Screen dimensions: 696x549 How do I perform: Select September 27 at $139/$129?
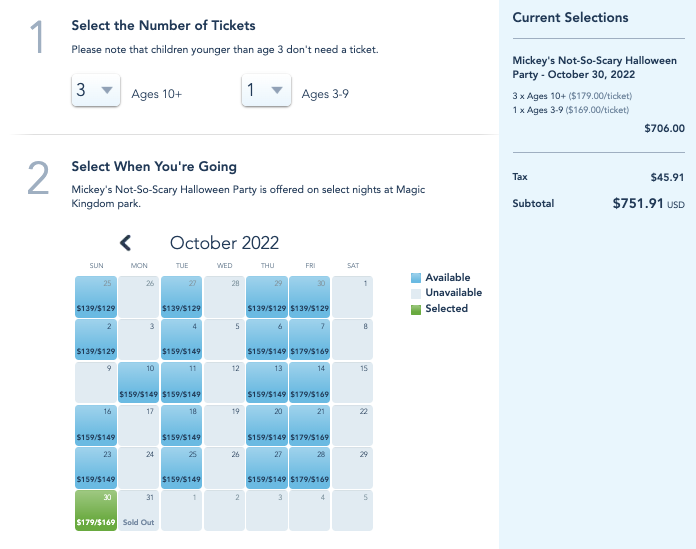(182, 297)
